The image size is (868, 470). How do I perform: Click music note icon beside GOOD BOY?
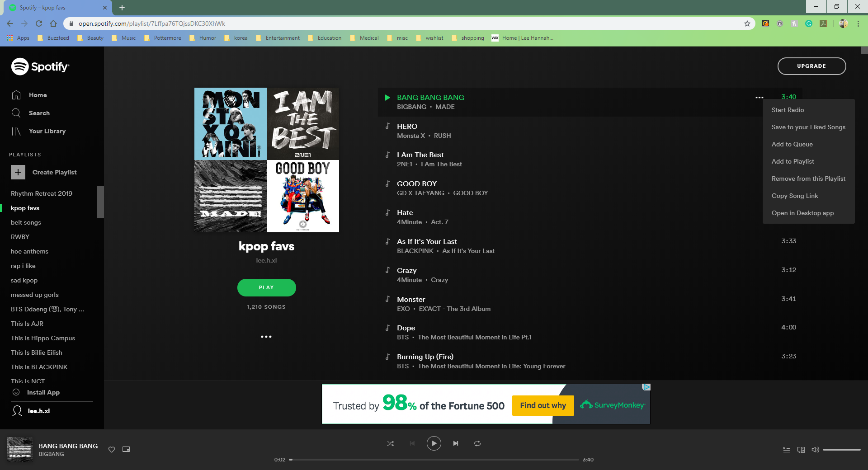point(387,183)
